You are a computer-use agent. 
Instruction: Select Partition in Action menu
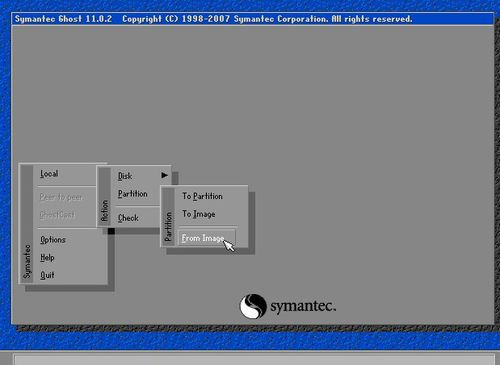tap(133, 194)
